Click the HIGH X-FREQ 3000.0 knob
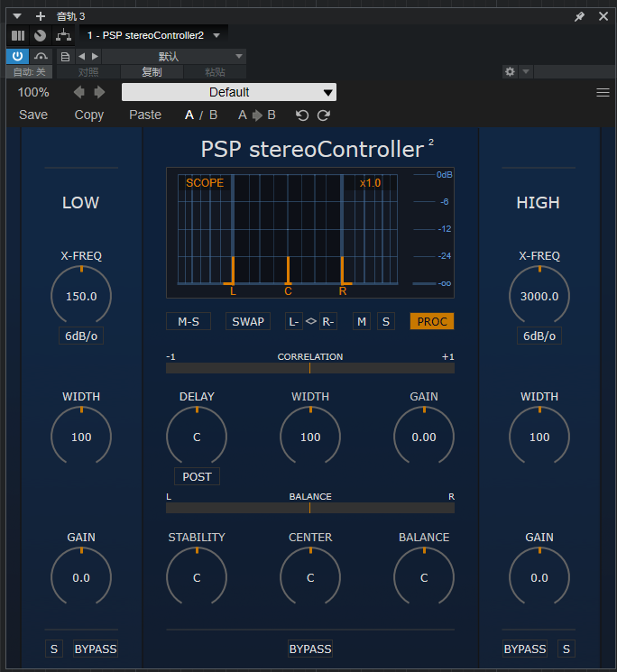This screenshot has height=672, width=617. [x=539, y=296]
